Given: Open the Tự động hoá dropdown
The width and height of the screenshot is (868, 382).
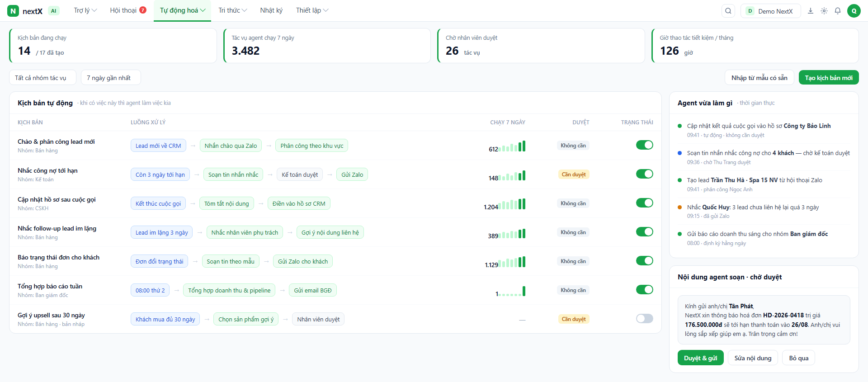Looking at the screenshot, I should [x=183, y=10].
